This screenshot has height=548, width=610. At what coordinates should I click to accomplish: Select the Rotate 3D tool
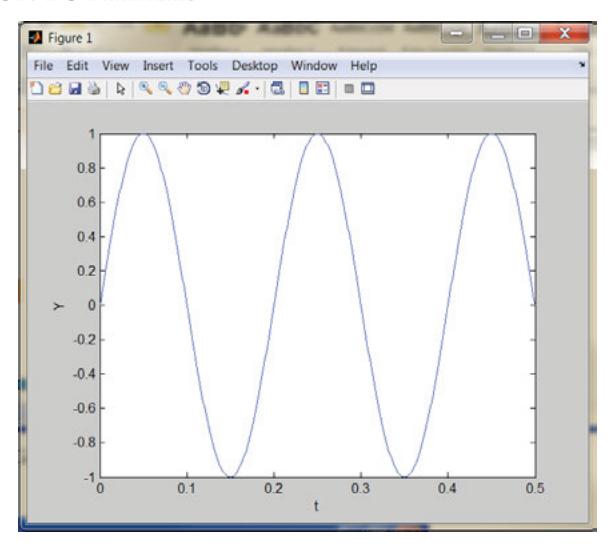coord(203,89)
